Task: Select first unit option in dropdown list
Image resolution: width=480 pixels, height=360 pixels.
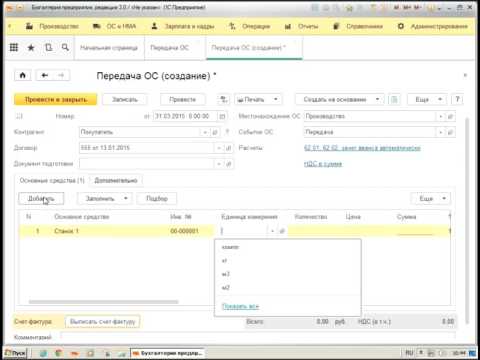Action: tap(287, 247)
